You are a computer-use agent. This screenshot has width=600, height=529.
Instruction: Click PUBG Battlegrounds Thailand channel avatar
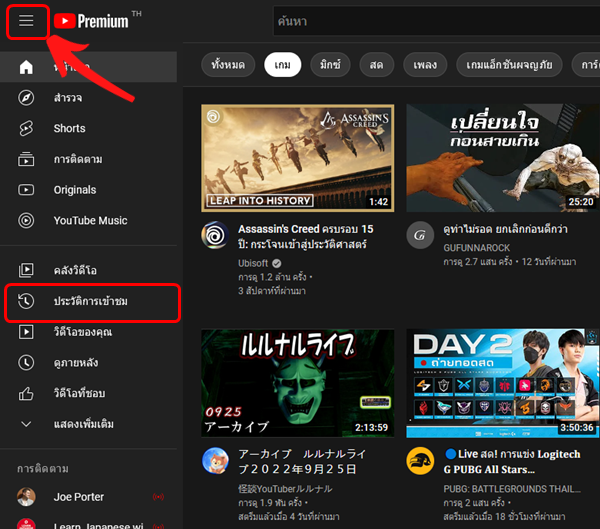[x=420, y=461]
